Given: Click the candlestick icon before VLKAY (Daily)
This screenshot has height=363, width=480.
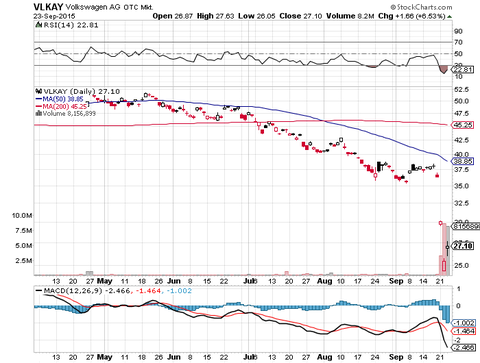Looking at the screenshot, I should pos(39,91).
